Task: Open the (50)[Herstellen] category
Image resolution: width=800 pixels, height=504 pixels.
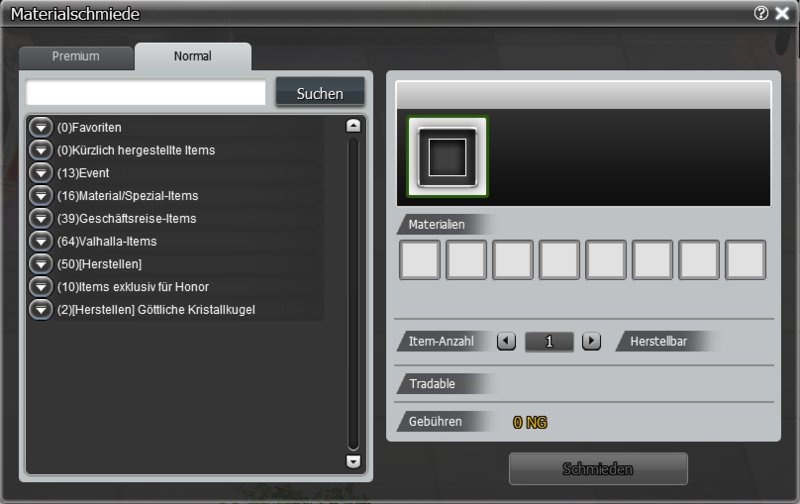Action: (40, 264)
